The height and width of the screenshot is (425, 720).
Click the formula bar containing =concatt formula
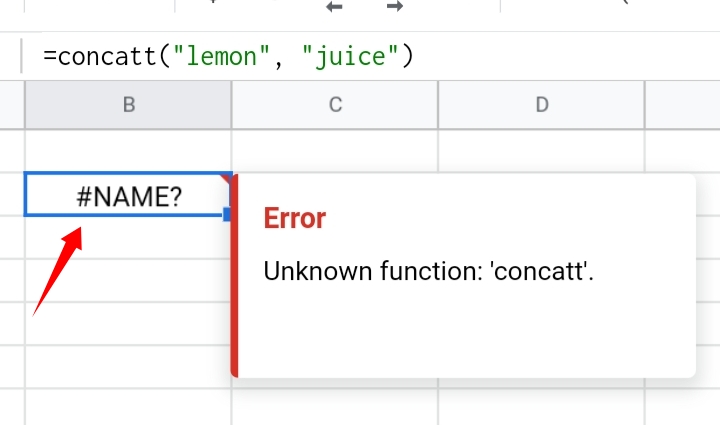coord(367,56)
